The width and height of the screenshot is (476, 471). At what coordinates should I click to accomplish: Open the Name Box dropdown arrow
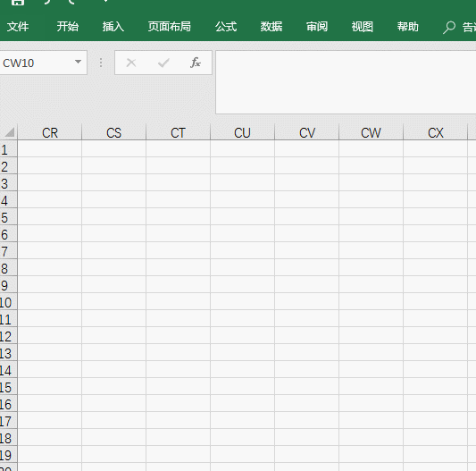pyautogui.click(x=78, y=62)
